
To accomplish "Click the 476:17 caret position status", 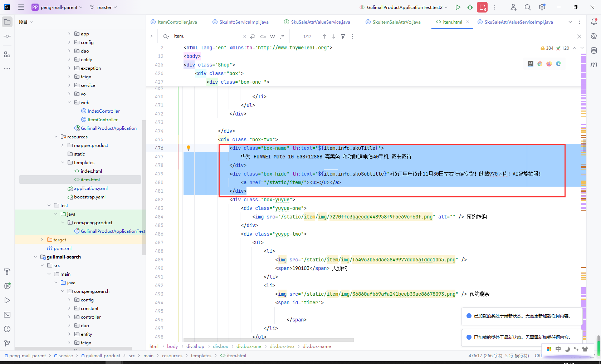I will [499, 356].
